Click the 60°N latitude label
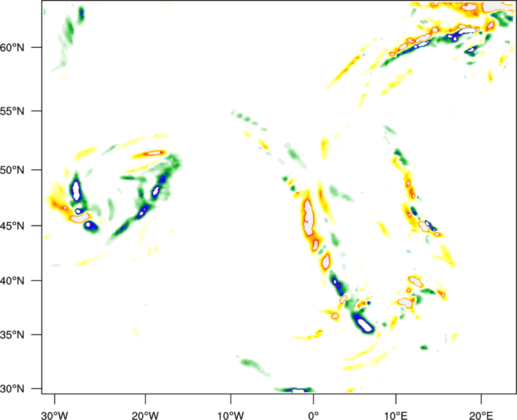517x420 pixels. coord(12,47)
